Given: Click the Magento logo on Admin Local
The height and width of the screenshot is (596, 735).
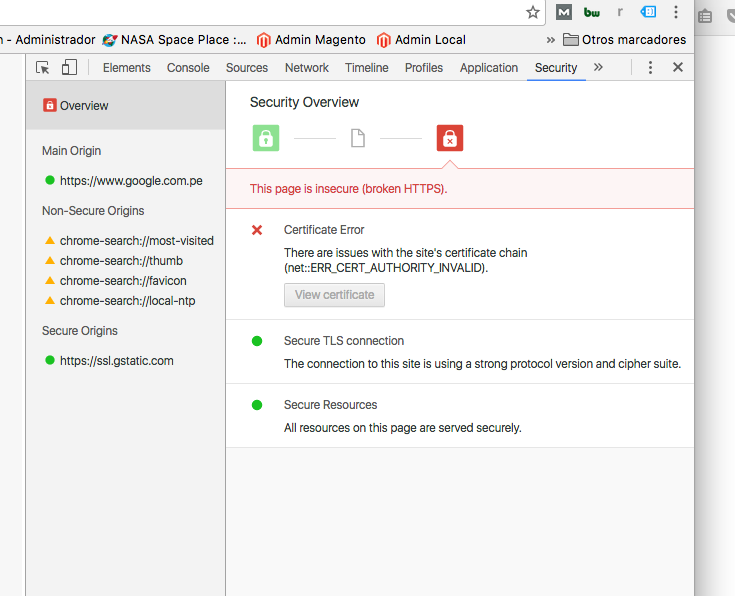Looking at the screenshot, I should (x=383, y=40).
